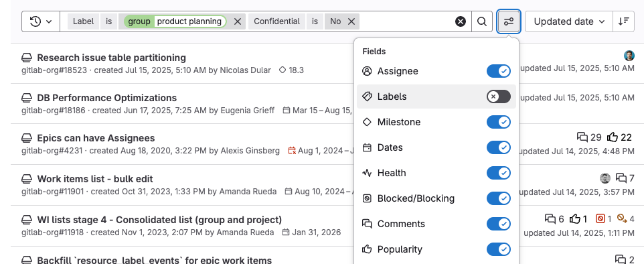Remove the group product planning label filter
The width and height of the screenshot is (644, 264).
tap(238, 21)
